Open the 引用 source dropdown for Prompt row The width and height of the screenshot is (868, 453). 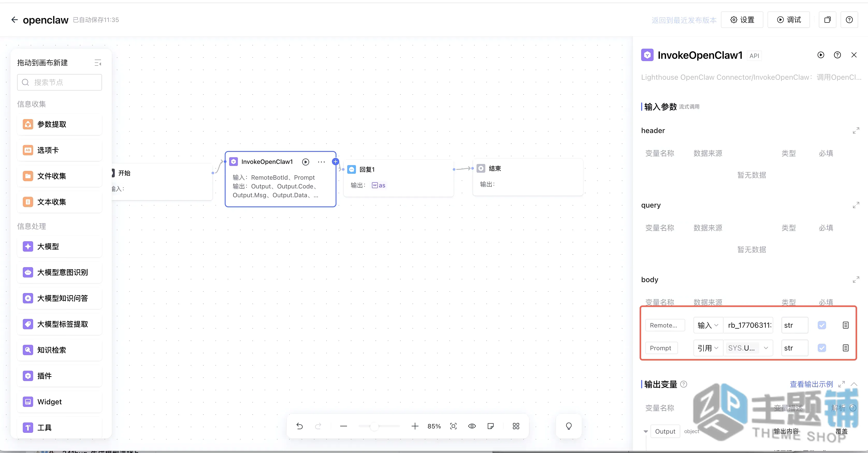(x=708, y=348)
